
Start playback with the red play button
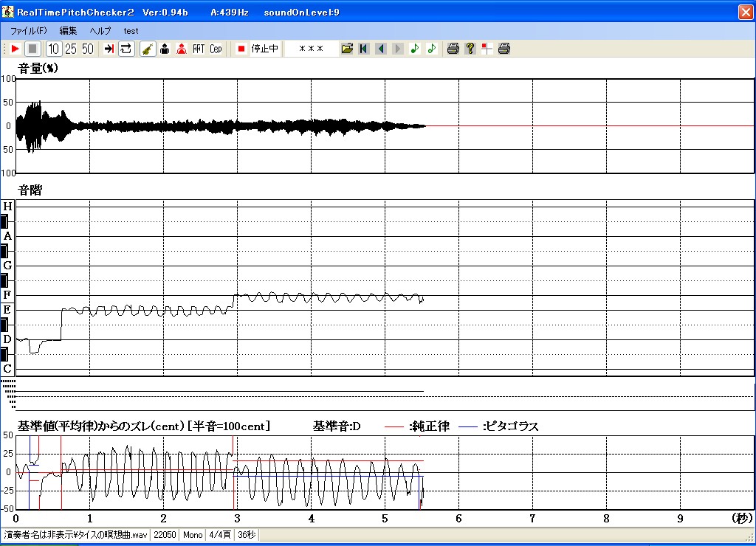pyautogui.click(x=15, y=49)
